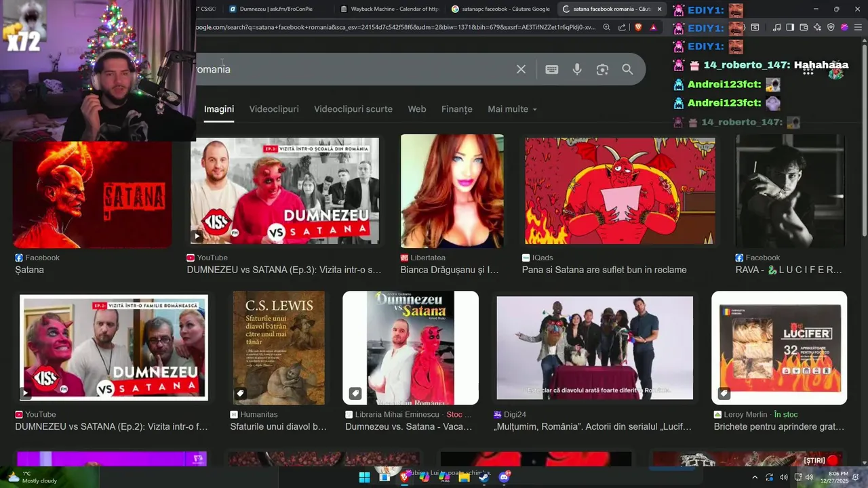Focus the Google search input field
The height and width of the screenshot is (488, 868).
(353, 69)
